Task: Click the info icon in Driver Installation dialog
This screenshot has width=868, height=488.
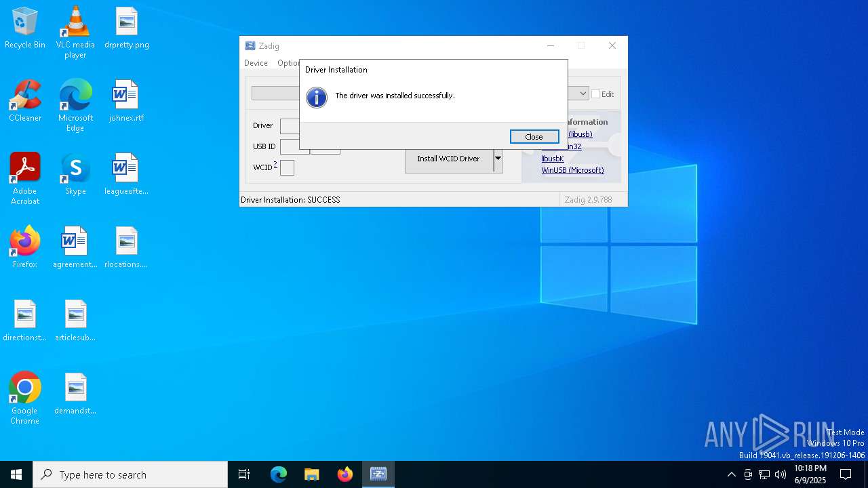Action: 317,97
